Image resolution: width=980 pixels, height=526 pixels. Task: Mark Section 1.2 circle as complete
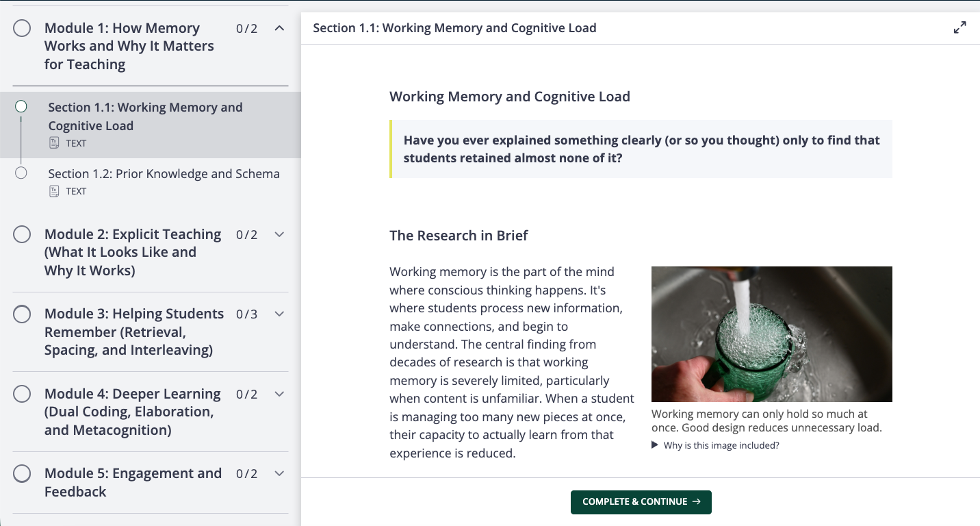coord(21,173)
